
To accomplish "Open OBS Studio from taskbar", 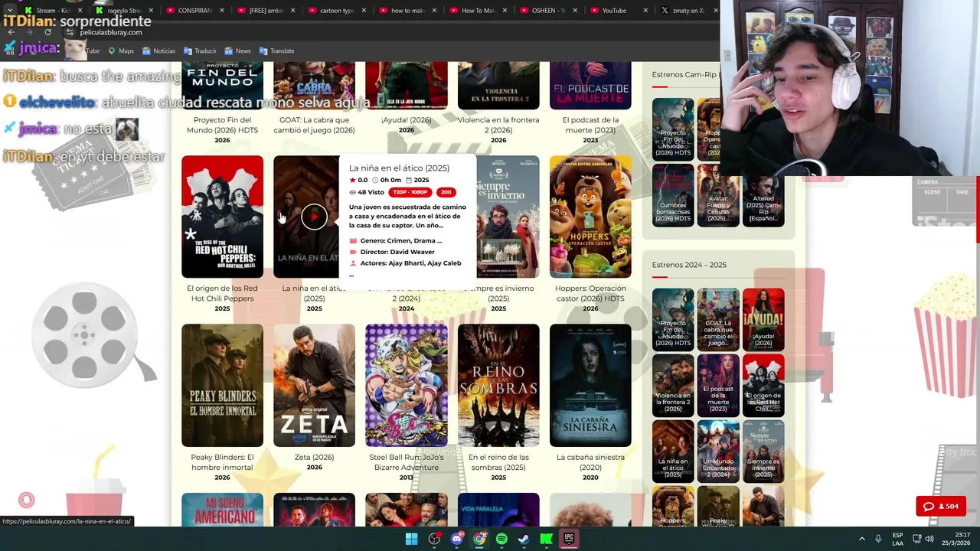I will coord(434,539).
